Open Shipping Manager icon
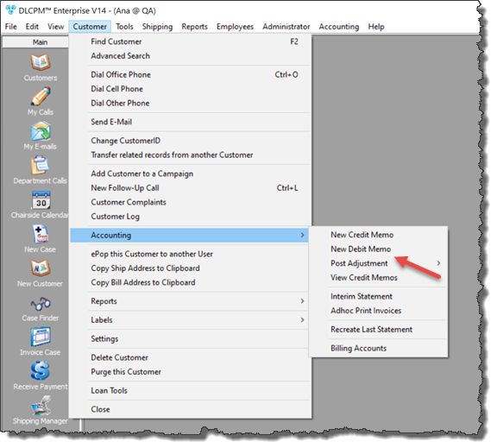 click(41, 406)
